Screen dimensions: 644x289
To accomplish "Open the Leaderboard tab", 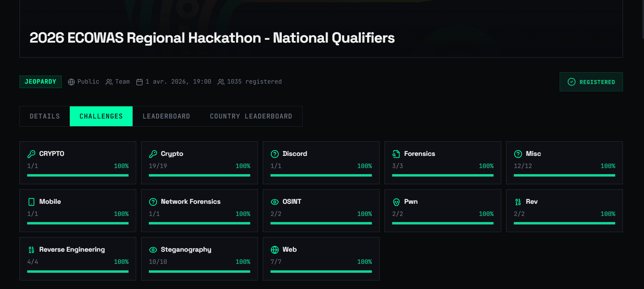I will pyautogui.click(x=166, y=116).
